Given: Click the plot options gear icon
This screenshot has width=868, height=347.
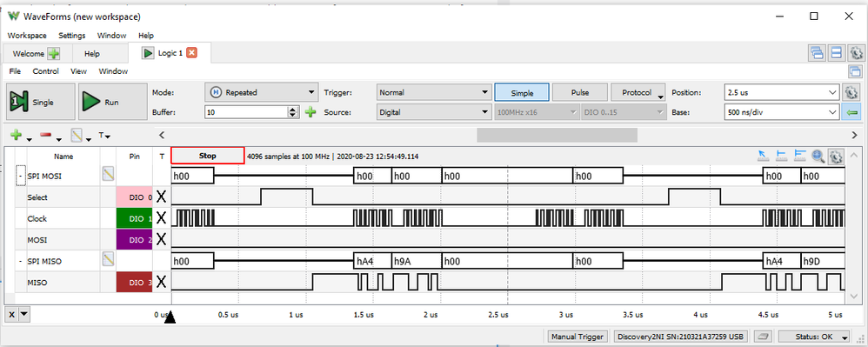Looking at the screenshot, I should tap(836, 157).
